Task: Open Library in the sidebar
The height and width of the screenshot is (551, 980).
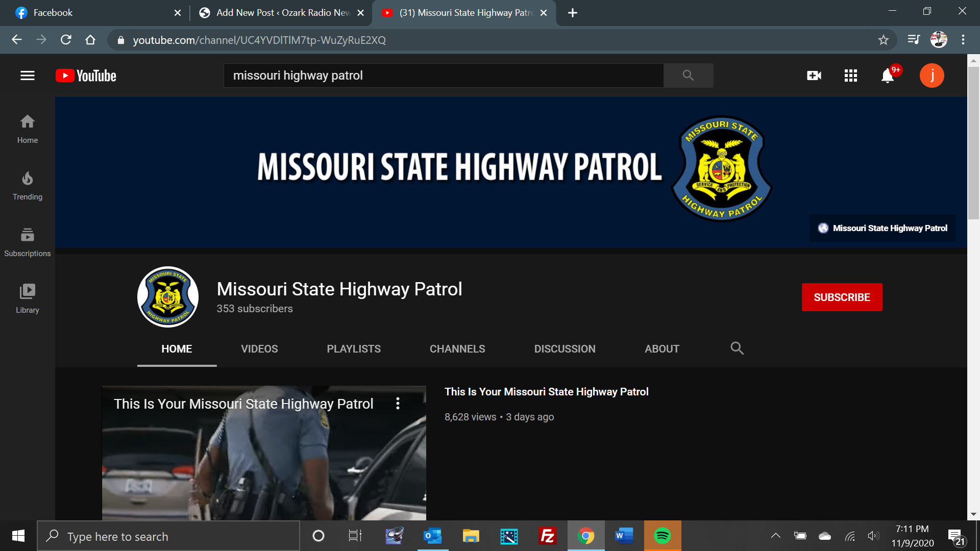Action: click(x=28, y=299)
